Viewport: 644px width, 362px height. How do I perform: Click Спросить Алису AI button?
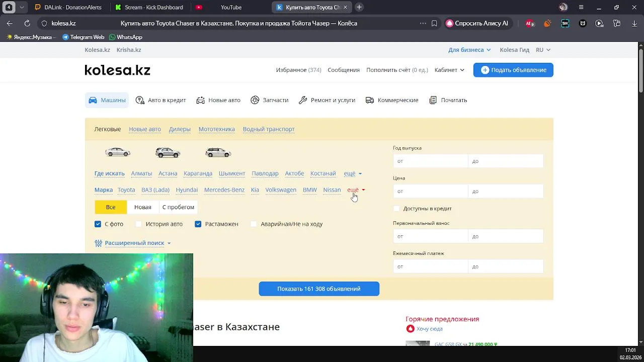[x=477, y=23]
